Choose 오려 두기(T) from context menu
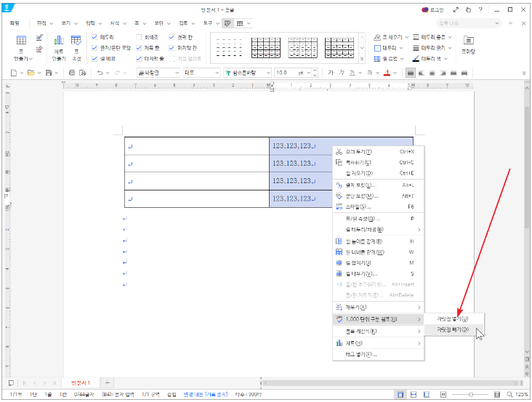 tap(378, 152)
